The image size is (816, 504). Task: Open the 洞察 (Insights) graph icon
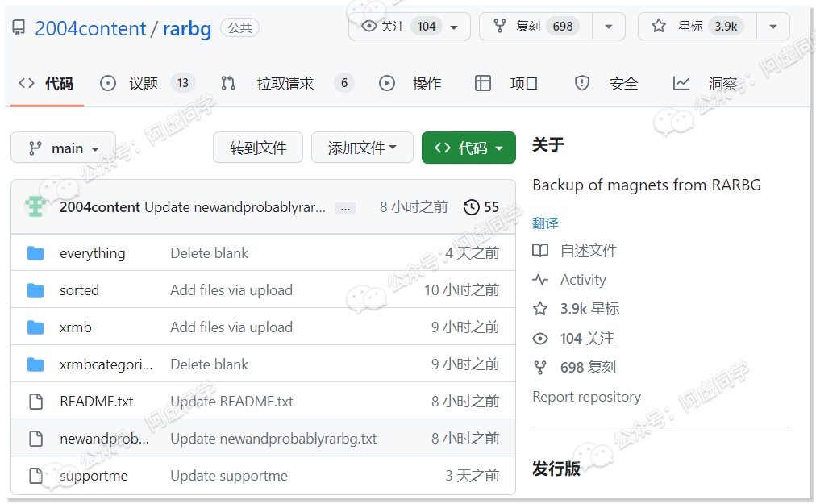click(681, 82)
